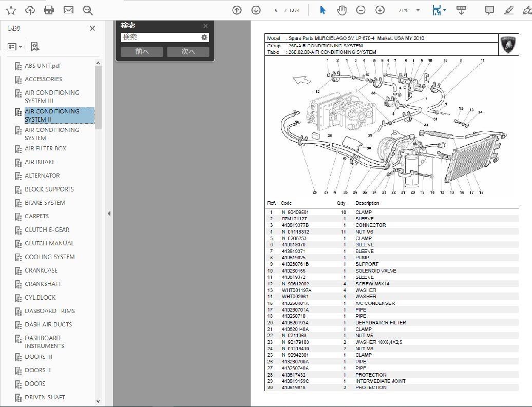Screen dimensions: 532x407
Task: Open the BLOCK SUPPORTS bookmark
Action: point(49,189)
